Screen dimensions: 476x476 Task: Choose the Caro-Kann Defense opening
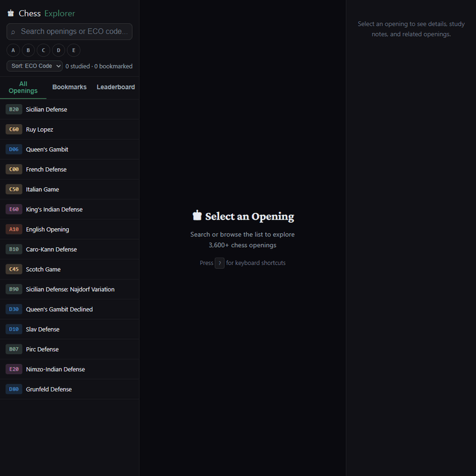coord(51,249)
